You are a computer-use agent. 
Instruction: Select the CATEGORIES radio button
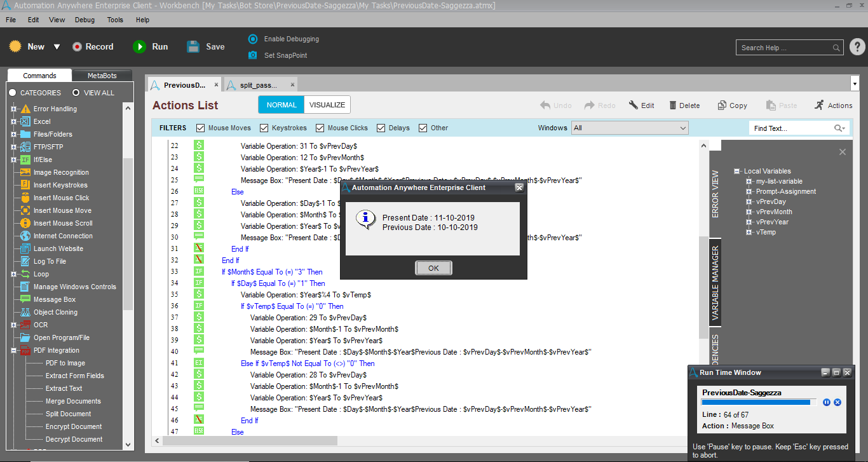(x=12, y=93)
